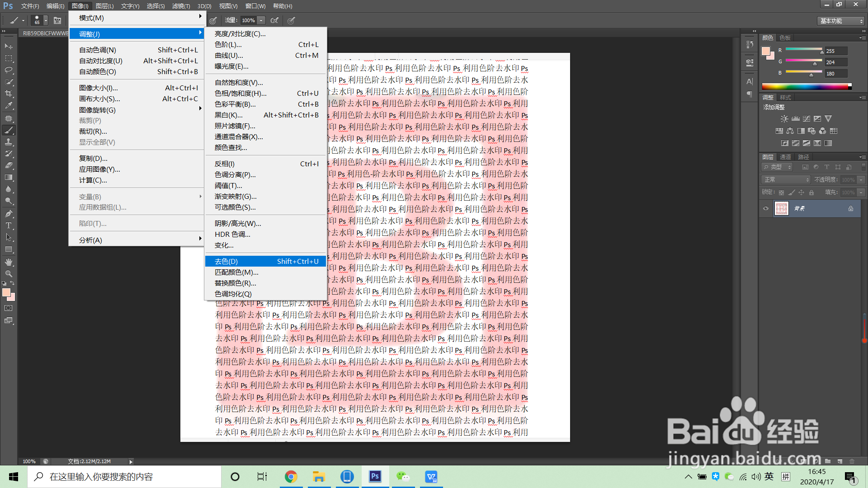Toggle the type layer filter
This screenshot has height=488, width=868.
click(827, 167)
